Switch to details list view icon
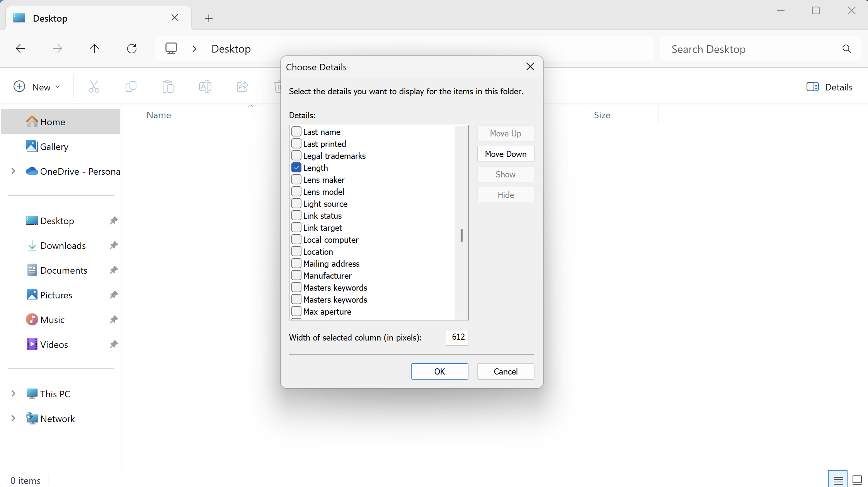Viewport: 868px width, 487px height. (838, 480)
